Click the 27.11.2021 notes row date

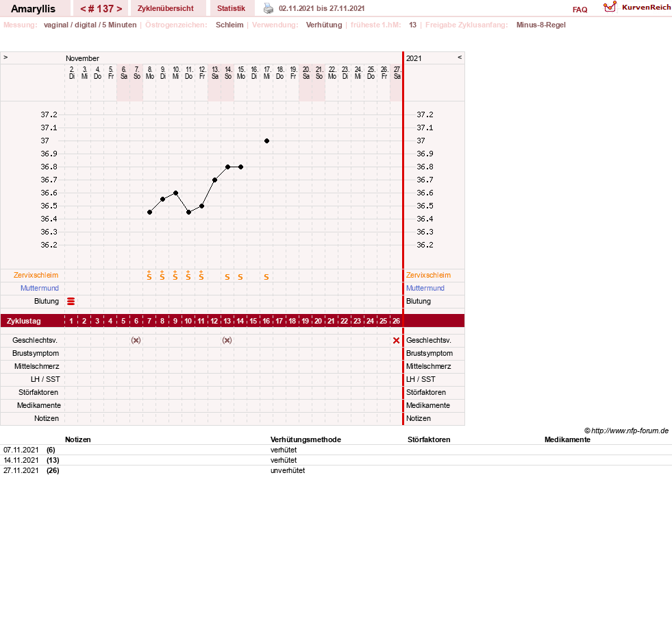click(21, 470)
